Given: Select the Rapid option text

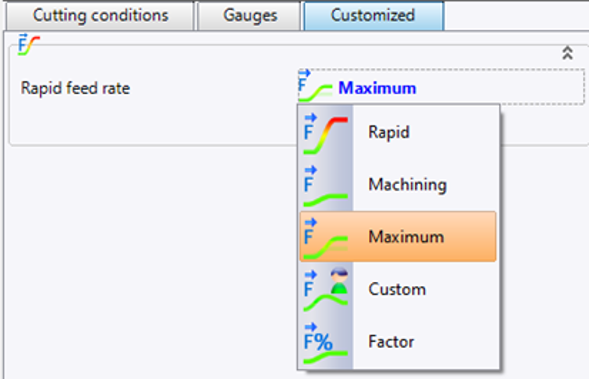Looking at the screenshot, I should coord(389,132).
